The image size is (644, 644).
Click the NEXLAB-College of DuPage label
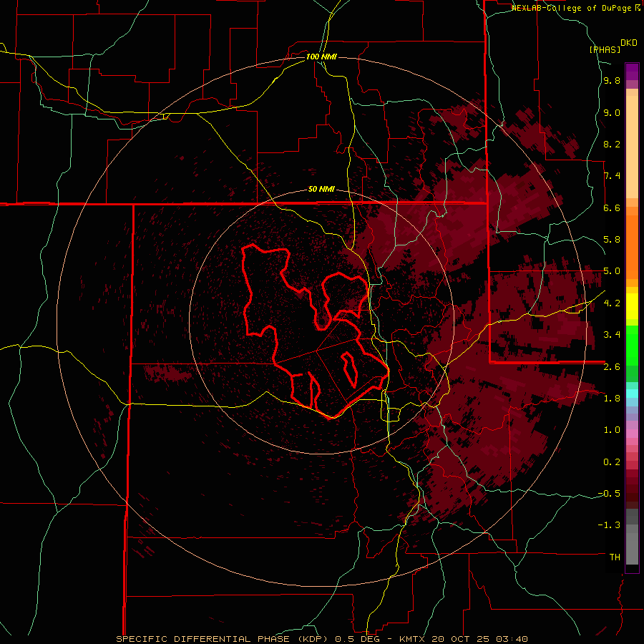point(572,8)
